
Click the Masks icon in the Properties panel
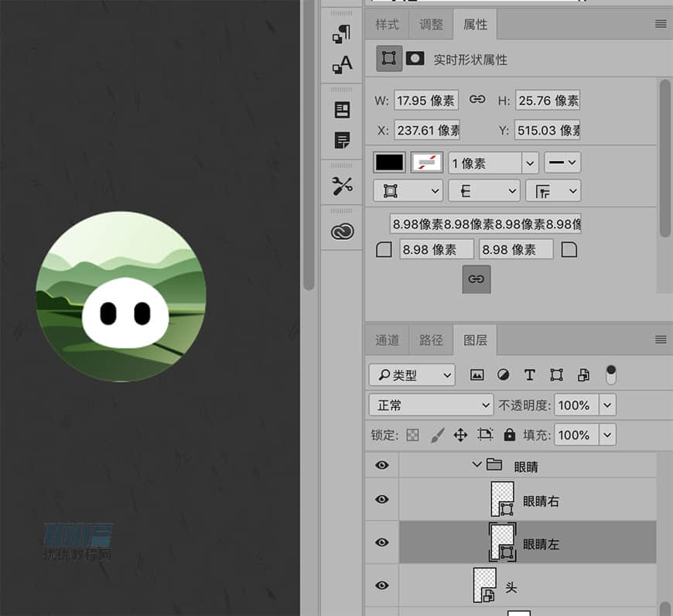[x=415, y=59]
